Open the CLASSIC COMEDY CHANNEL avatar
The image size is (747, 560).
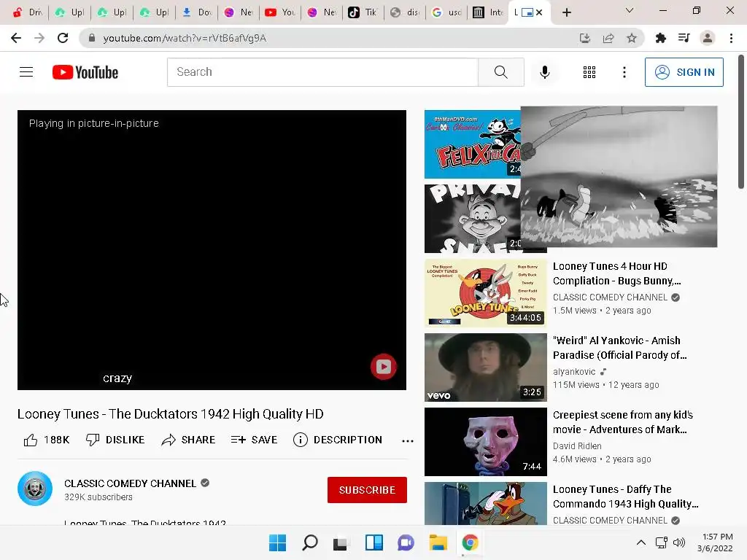35,489
